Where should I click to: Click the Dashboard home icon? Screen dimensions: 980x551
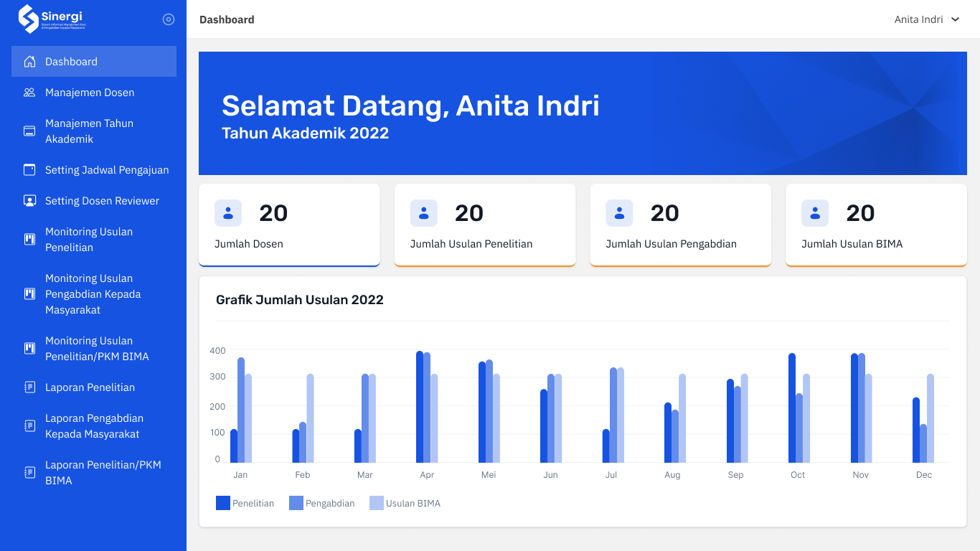pos(29,62)
